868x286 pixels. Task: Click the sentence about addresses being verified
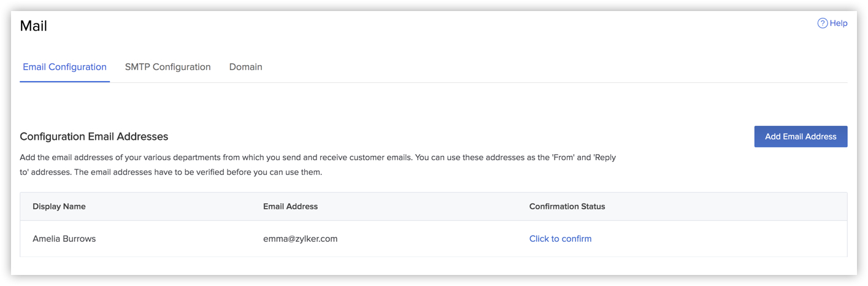coord(198,172)
